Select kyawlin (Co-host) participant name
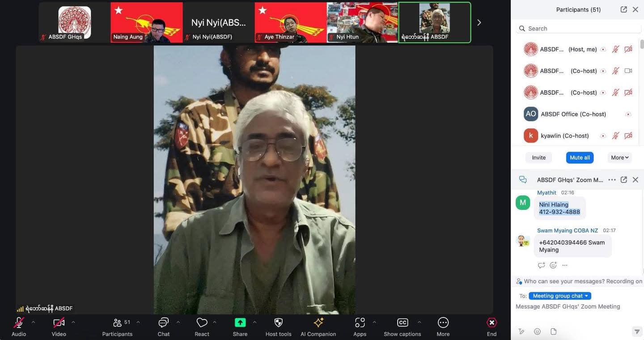Image resolution: width=644 pixels, height=340 pixels. point(564,136)
